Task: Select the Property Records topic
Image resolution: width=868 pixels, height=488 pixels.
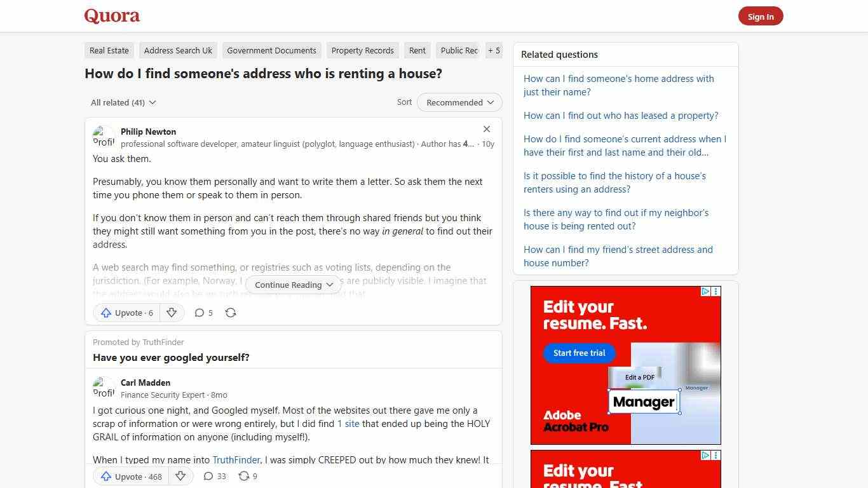Action: pos(362,50)
